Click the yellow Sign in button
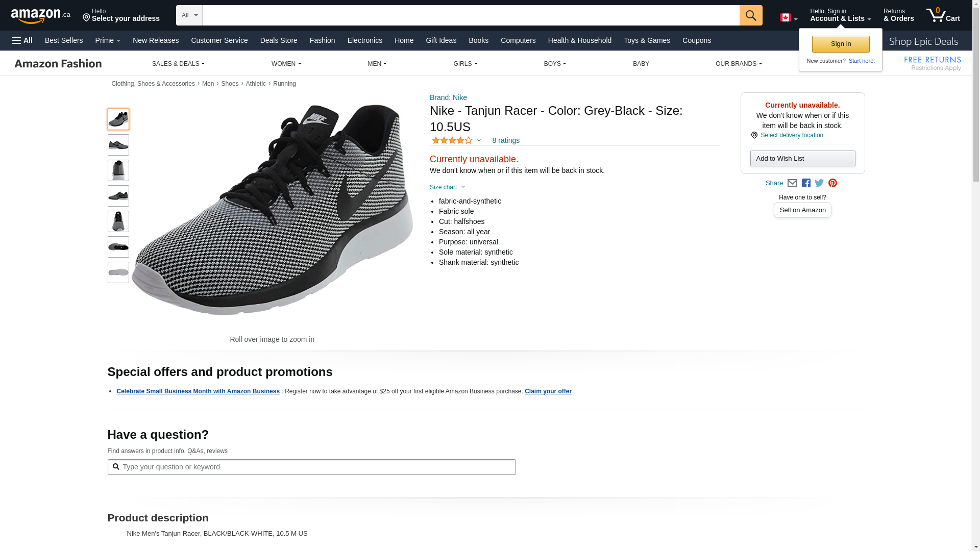Screen dimensions: 980x551 [841, 44]
